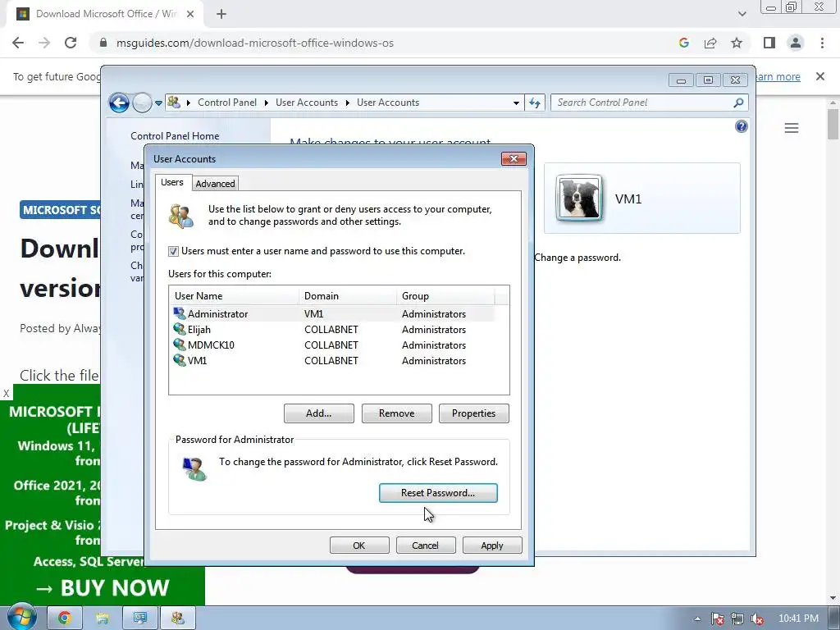Select MDMCK10 user row
The height and width of the screenshot is (630, 840).
click(x=332, y=345)
